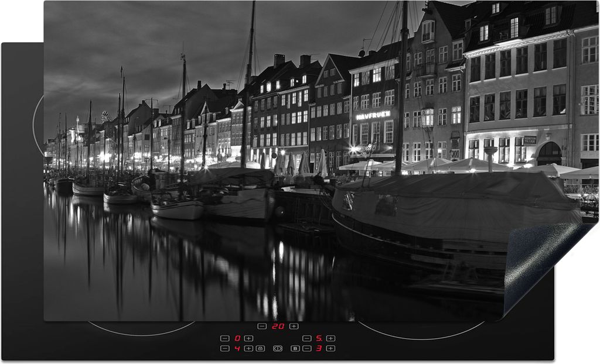Tap the red level 3 display
600x364 pixels.
pyautogui.click(x=319, y=348)
